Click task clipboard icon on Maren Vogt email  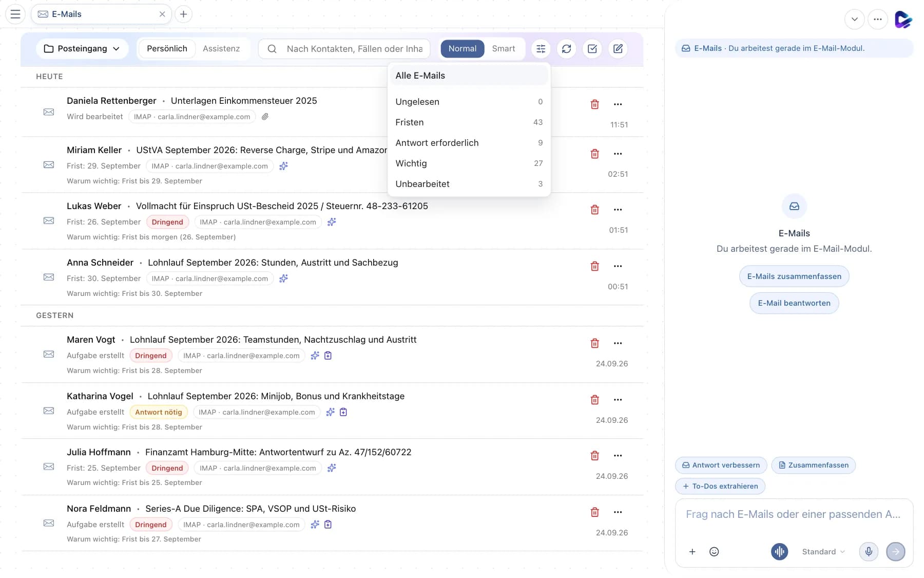pos(328,356)
